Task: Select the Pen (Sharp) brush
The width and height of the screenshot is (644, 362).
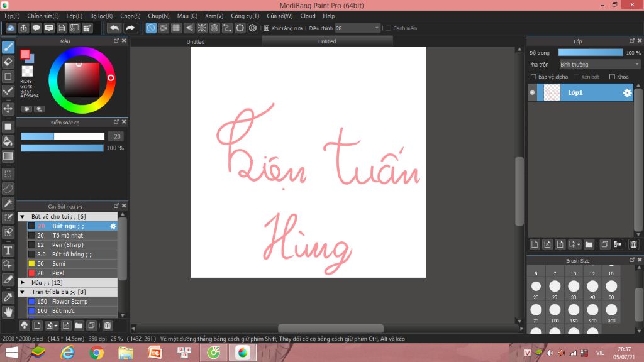Action: 72,245
